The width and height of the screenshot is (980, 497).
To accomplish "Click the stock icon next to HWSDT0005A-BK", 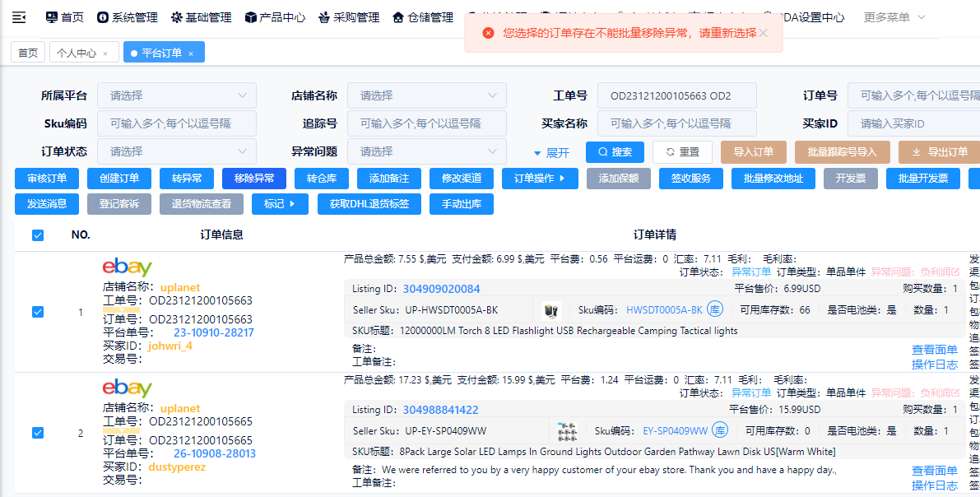I will click(x=715, y=310).
